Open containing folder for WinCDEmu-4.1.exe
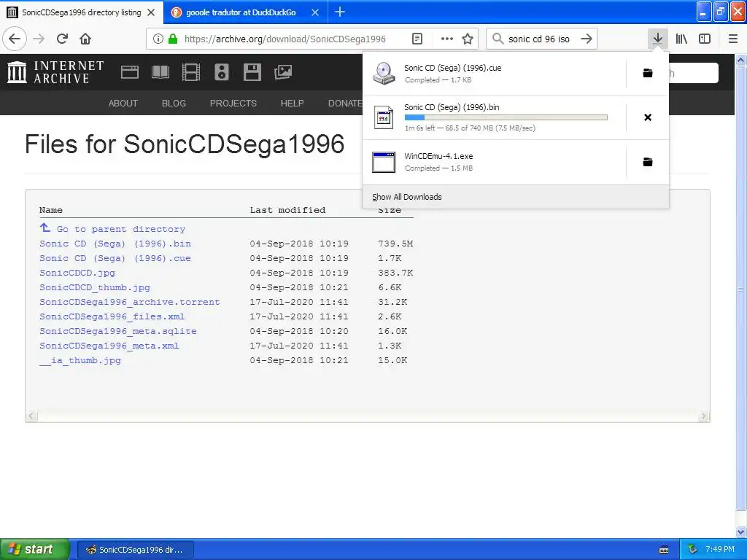The image size is (747, 560). pos(648,162)
